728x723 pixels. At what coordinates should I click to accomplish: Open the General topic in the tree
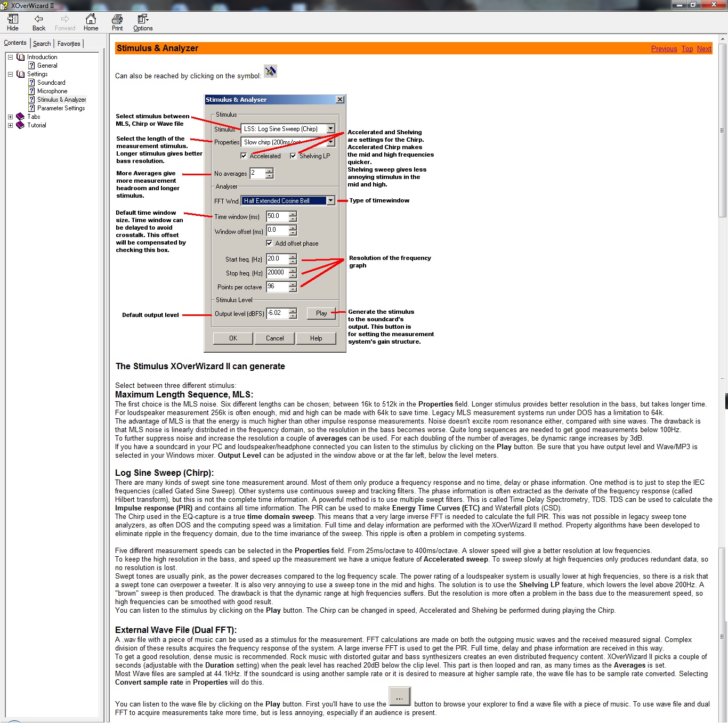click(x=47, y=66)
